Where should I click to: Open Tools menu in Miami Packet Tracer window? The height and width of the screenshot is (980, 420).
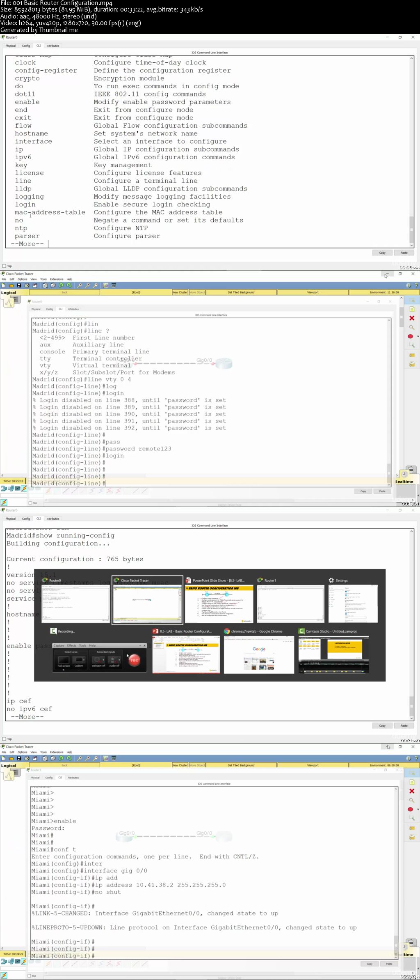[43, 752]
